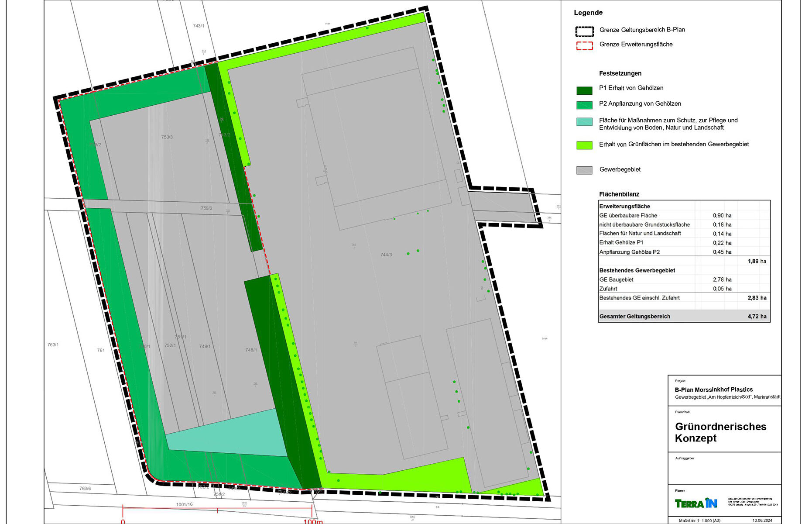Click the Flächenbilanz heading
This screenshot has width=812, height=524.
[619, 194]
